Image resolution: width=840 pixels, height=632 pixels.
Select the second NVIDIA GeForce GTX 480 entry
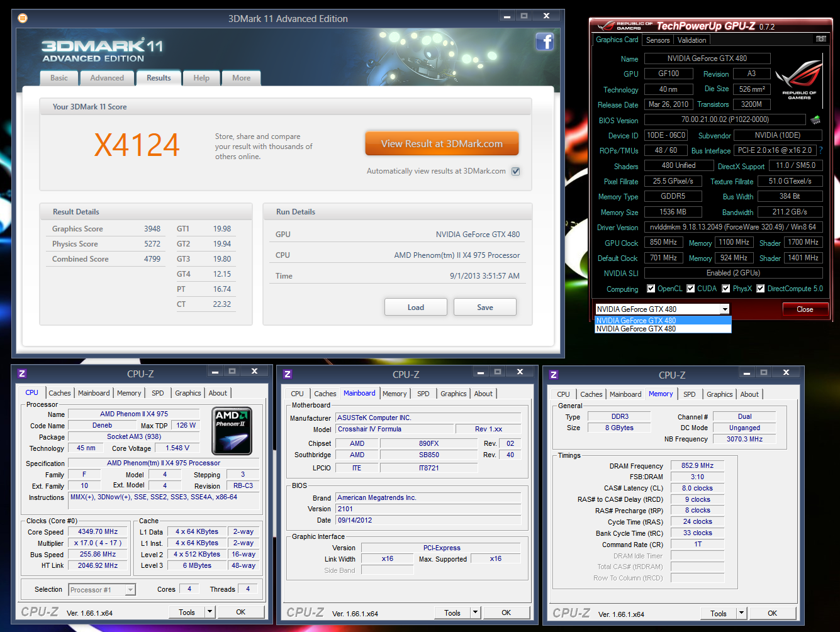[x=663, y=329]
